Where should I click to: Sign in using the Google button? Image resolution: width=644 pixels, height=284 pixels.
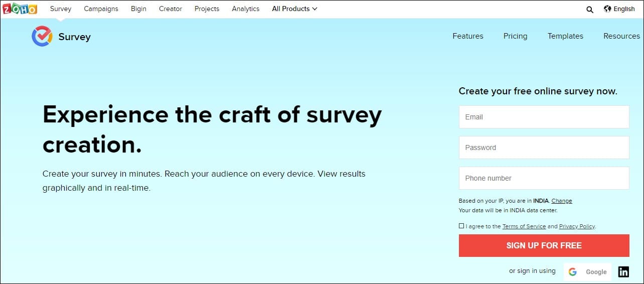[587, 271]
